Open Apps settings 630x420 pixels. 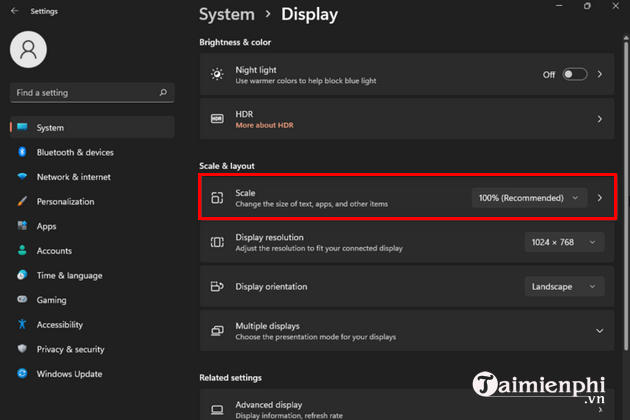[x=92, y=226]
